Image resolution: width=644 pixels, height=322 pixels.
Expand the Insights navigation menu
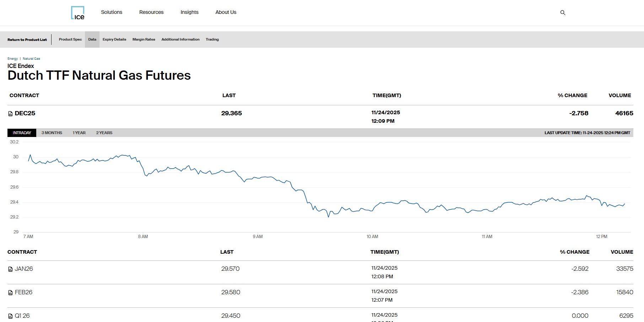[189, 12]
